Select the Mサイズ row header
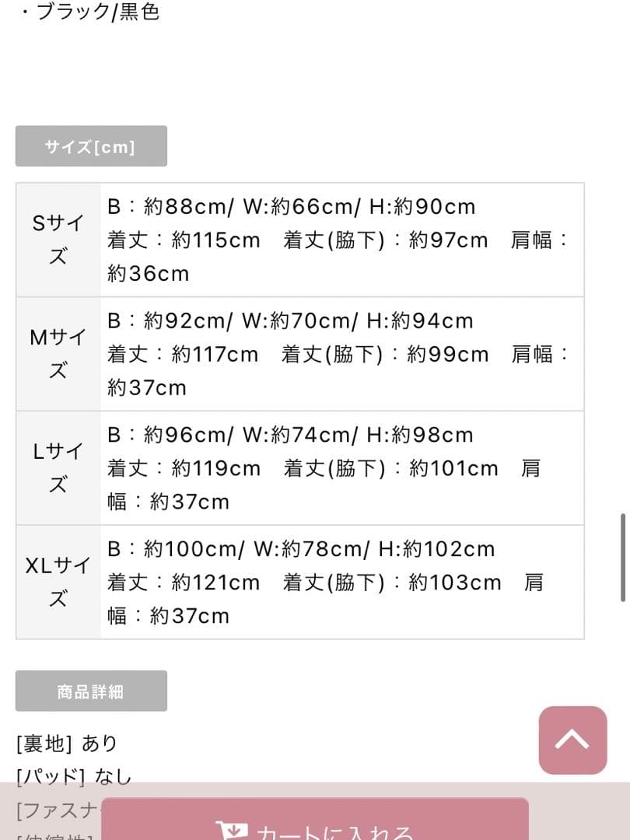The image size is (630, 840). [58, 354]
